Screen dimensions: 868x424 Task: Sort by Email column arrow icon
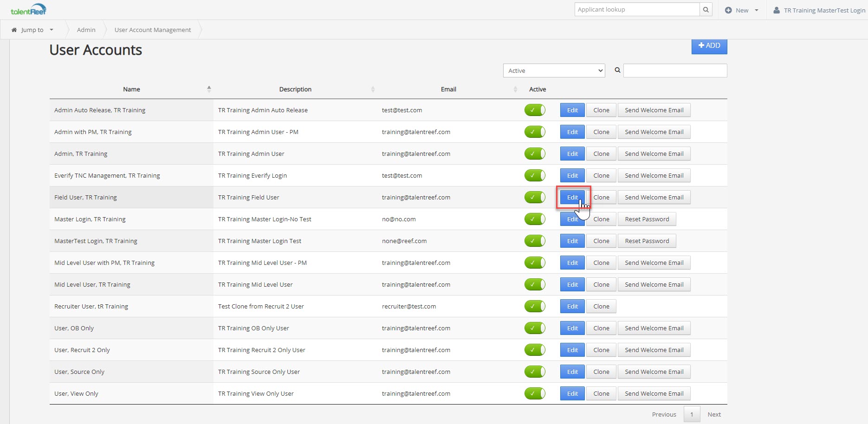pos(515,89)
